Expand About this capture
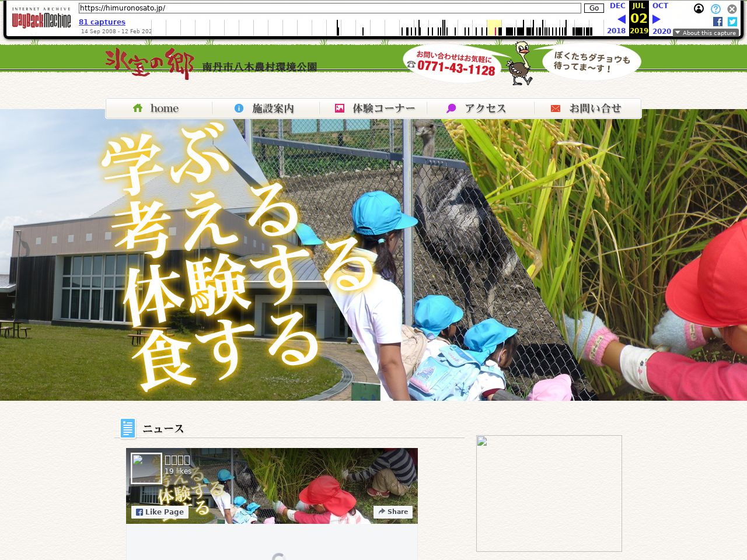The width and height of the screenshot is (747, 560). pos(706,33)
